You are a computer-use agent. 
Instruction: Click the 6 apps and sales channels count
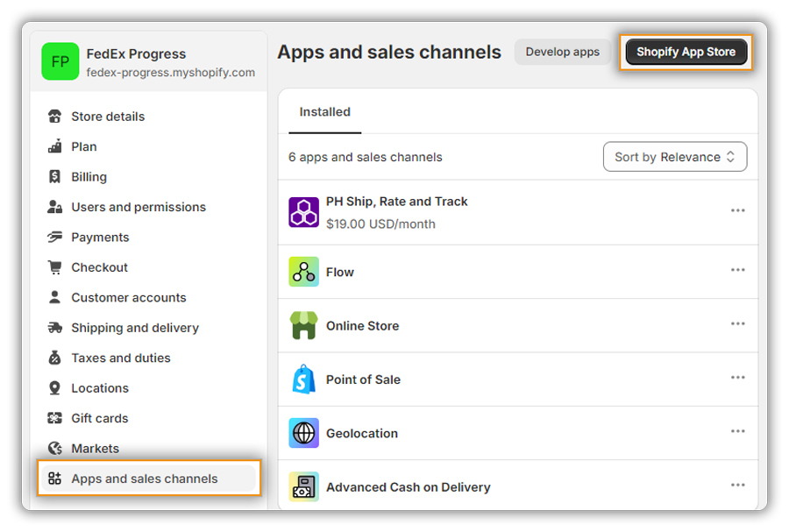pos(365,158)
